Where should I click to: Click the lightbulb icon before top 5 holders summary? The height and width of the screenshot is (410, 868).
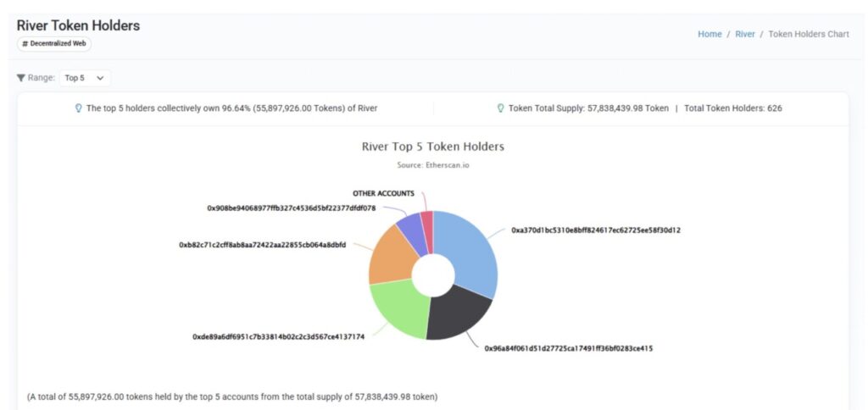[x=79, y=108]
